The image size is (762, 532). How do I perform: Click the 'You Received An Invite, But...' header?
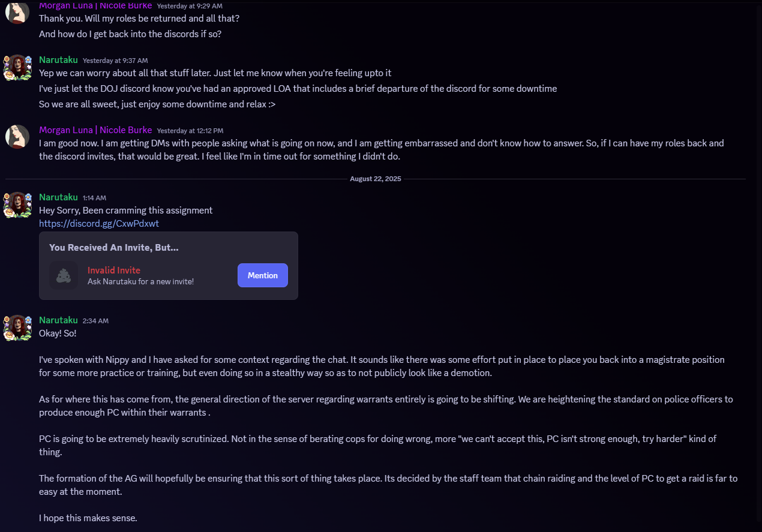114,247
